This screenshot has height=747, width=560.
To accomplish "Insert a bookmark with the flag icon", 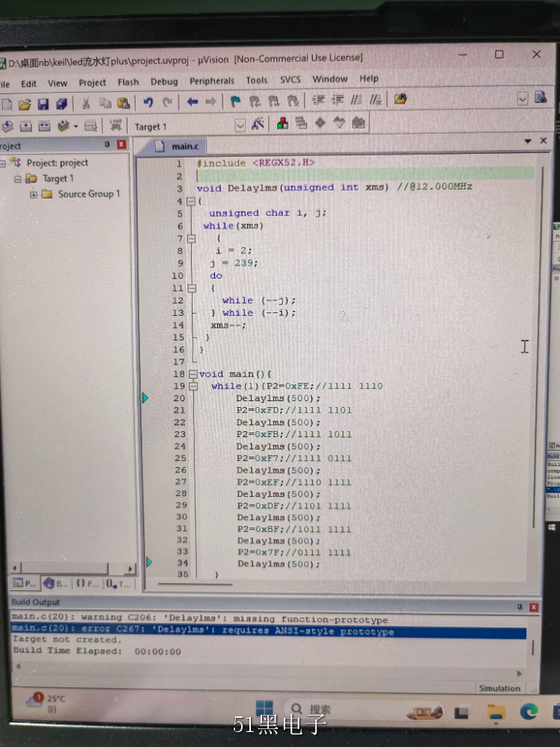I will coord(236,101).
